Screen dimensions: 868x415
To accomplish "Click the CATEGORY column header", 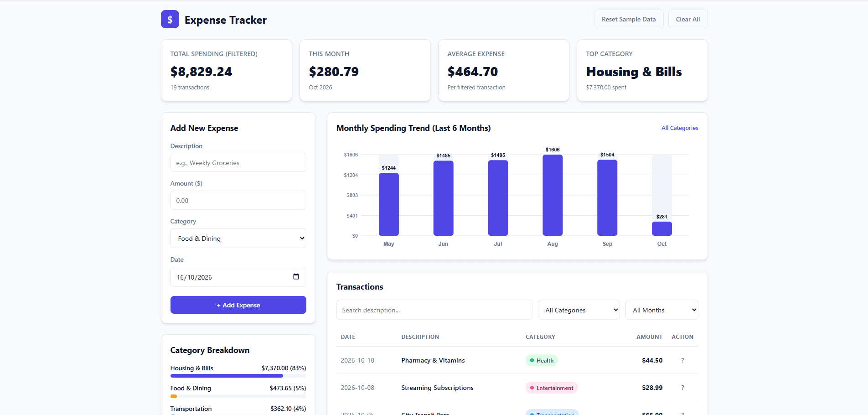I will 540,337.
